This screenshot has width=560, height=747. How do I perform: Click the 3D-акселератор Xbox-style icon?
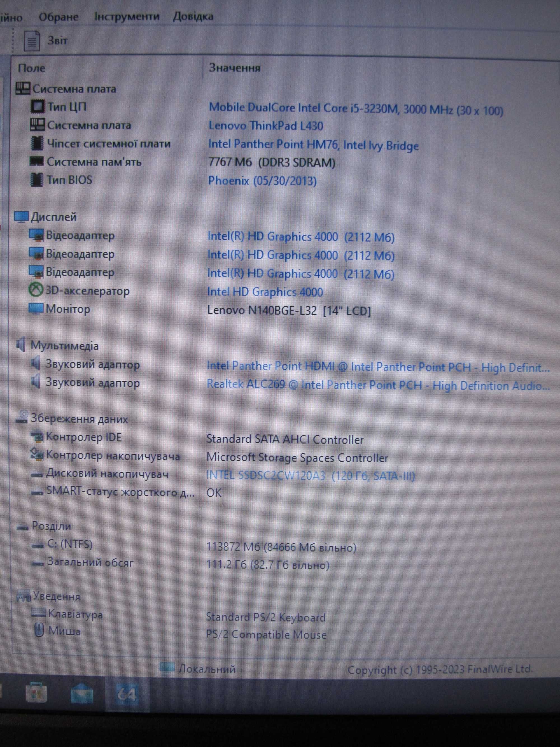coord(36,290)
